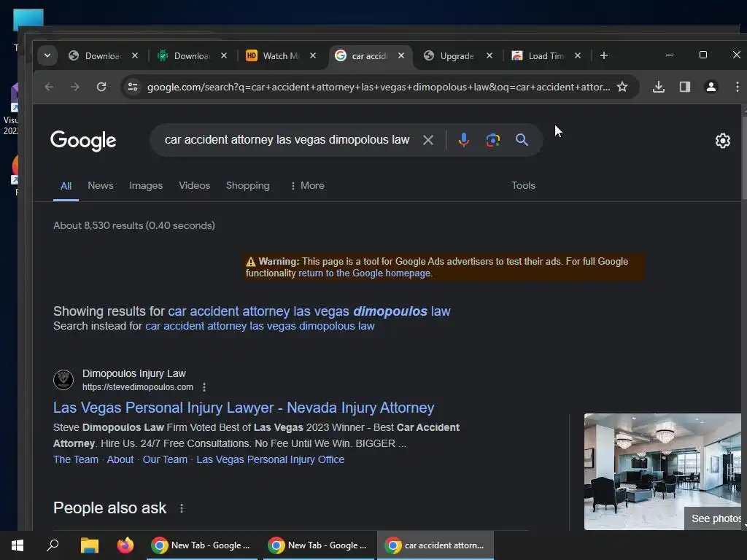The height and width of the screenshot is (560, 747).
Task: Go forward to the next page
Action: coord(75,87)
